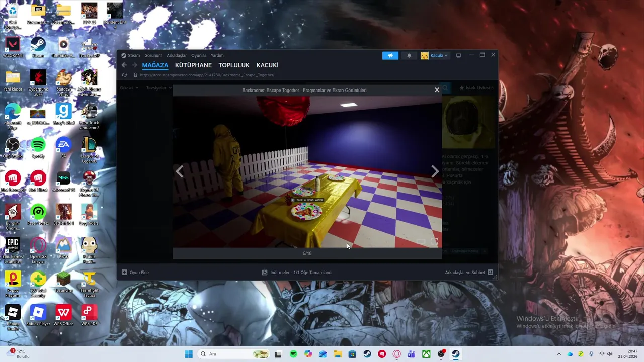Close the screenshot viewer overlay
The width and height of the screenshot is (644, 362).
coord(437,90)
